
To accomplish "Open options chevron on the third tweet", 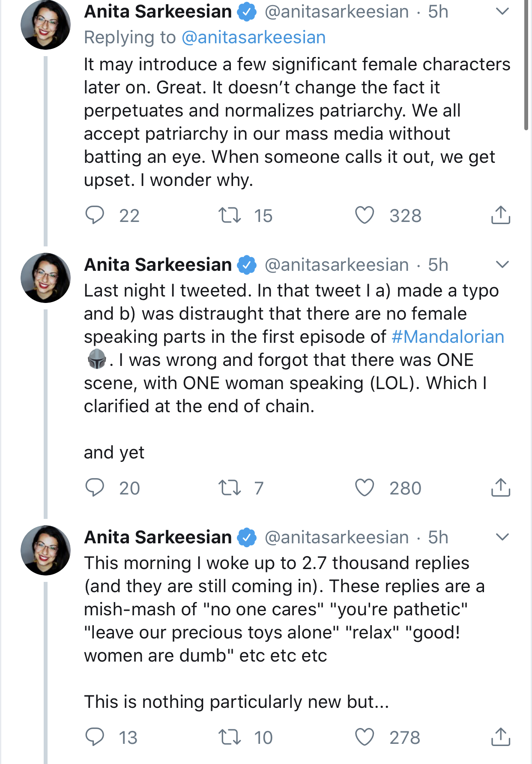I will [x=502, y=537].
